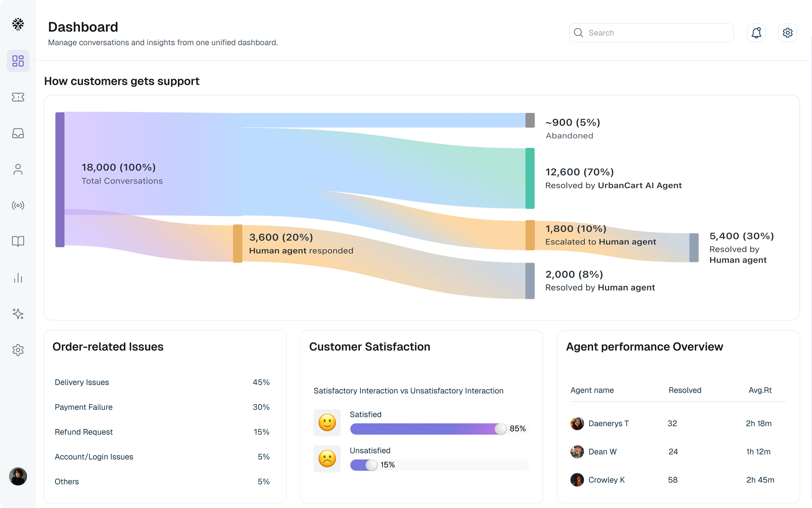812x508 pixels.
Task: Open the broadcast signal icon in sidebar
Action: (18, 205)
